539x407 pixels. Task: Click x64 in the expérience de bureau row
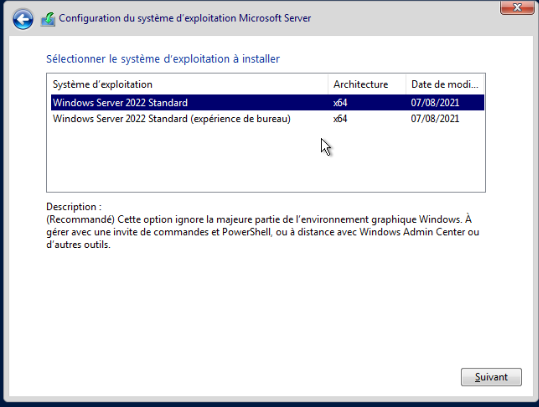[340, 119]
